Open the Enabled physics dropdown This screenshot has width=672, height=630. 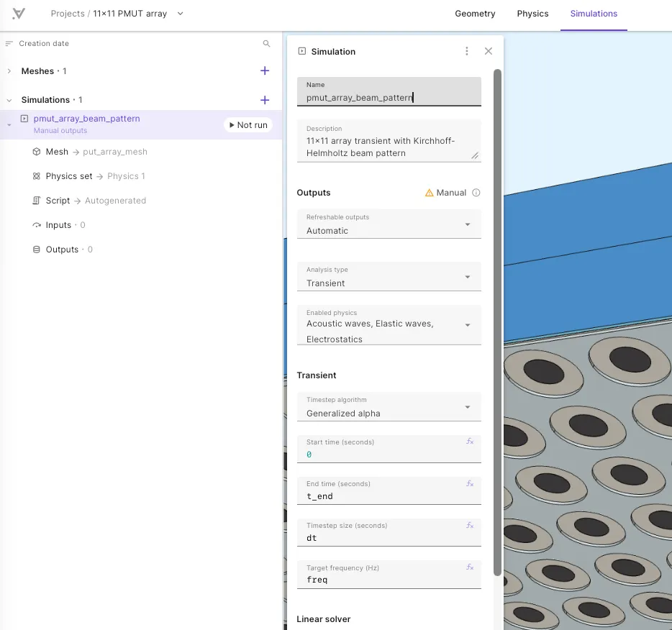pyautogui.click(x=389, y=325)
